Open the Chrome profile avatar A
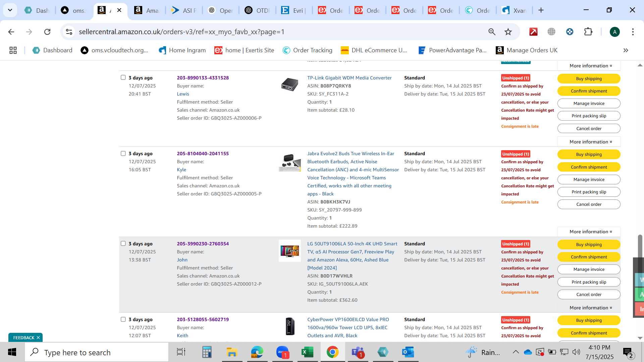This screenshot has width=644, height=362. point(614,32)
